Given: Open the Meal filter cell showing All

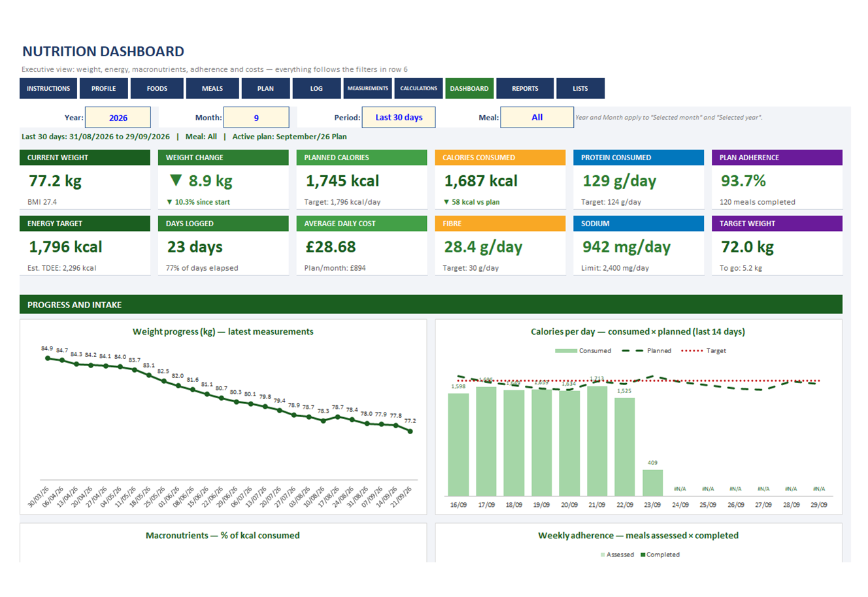Looking at the screenshot, I should coord(537,118).
